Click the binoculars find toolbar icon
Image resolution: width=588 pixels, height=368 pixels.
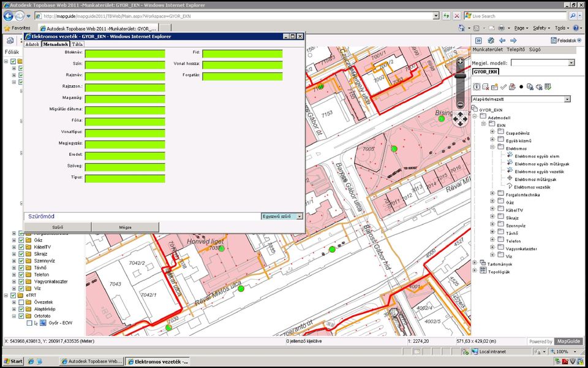point(539,86)
